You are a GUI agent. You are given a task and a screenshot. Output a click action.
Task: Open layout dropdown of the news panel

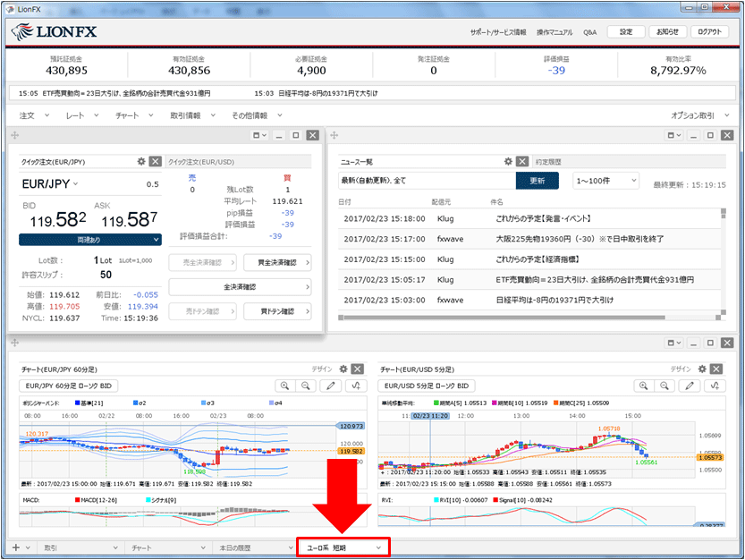tap(674, 135)
